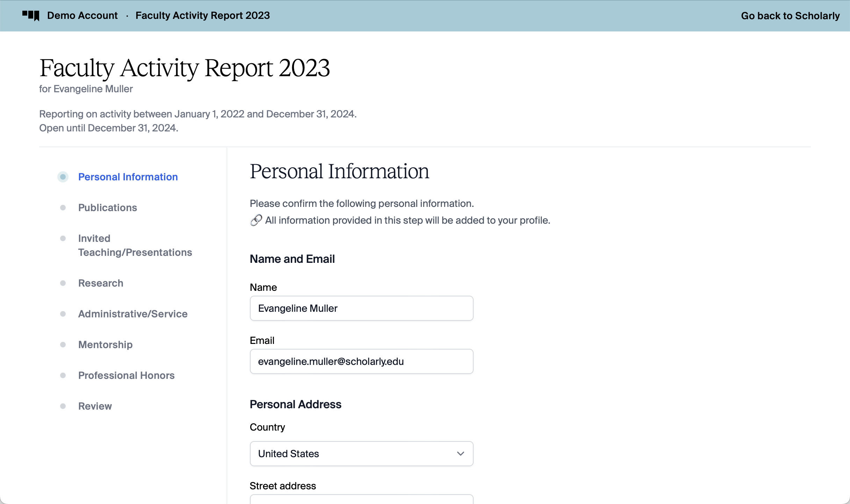Open Invited Teaching/Presentations section
Viewport: 850px width, 504px height.
(135, 245)
